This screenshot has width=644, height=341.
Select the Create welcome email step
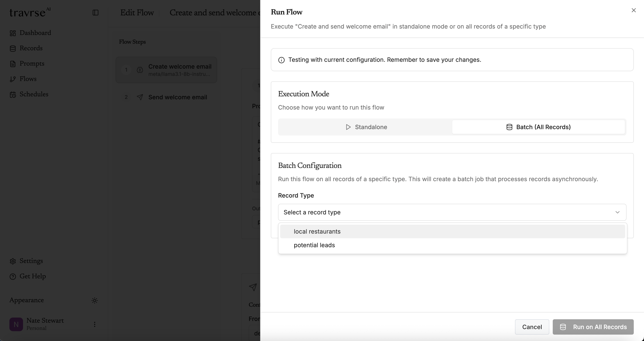tap(166, 70)
